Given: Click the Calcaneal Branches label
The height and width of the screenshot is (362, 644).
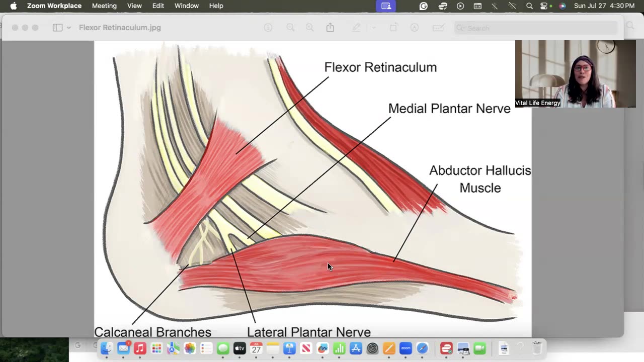Looking at the screenshot, I should pyautogui.click(x=152, y=332).
